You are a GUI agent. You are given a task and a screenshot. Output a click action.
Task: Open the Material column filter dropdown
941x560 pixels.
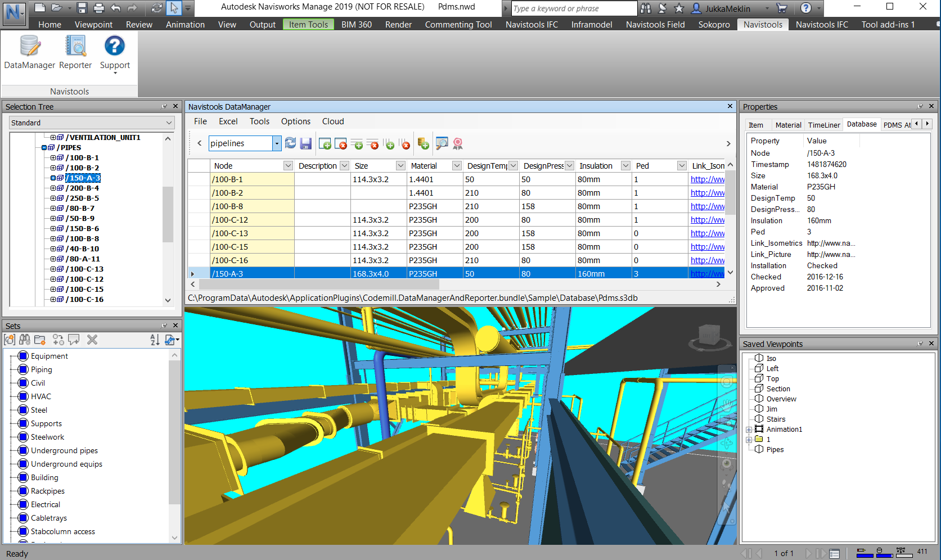457,166
